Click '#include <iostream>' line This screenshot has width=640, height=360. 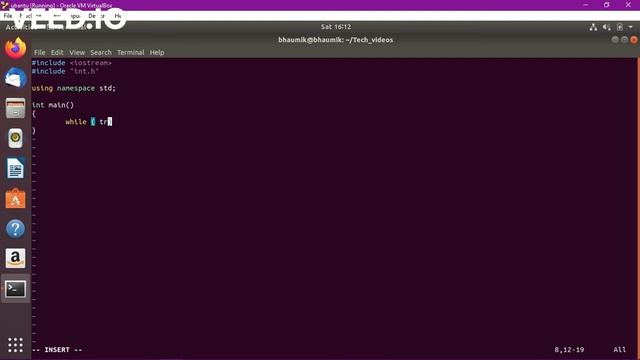[72, 63]
